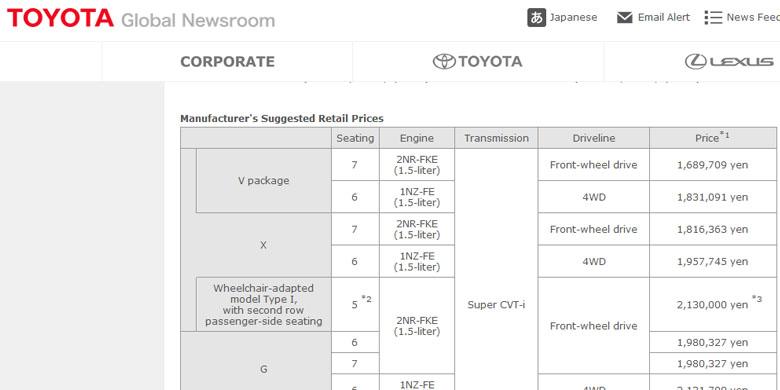
Task: Go to Global Newsroom home text
Action: tap(198, 20)
